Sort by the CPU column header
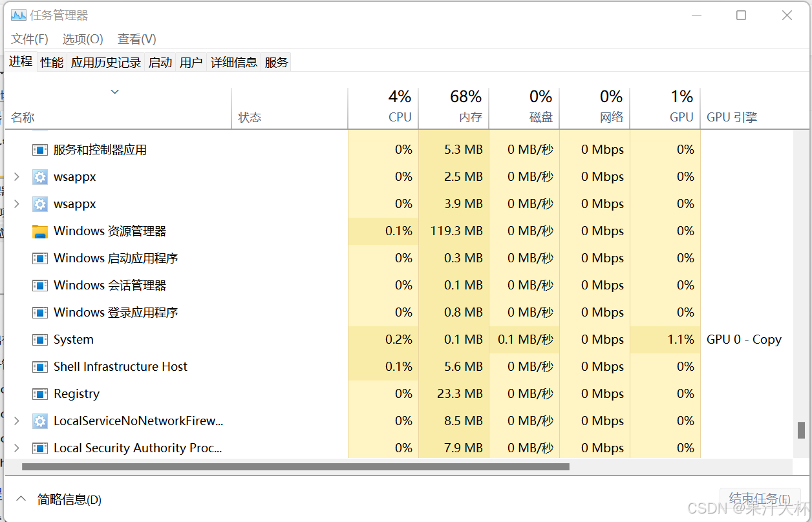812x522 pixels. (x=383, y=109)
